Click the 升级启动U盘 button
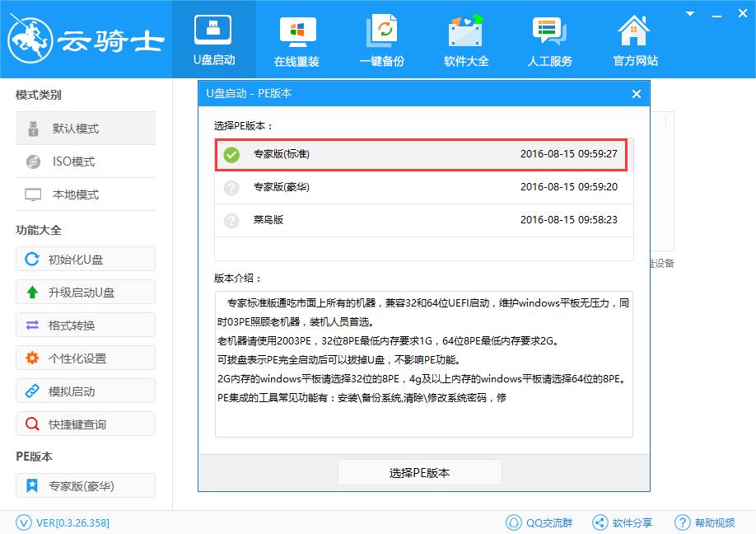This screenshot has width=756, height=534. [86, 292]
